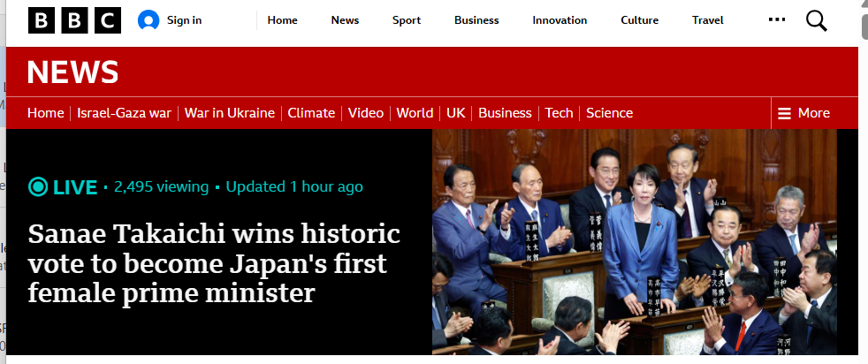
Task: Click the large NEWS banner title
Action: pos(72,72)
